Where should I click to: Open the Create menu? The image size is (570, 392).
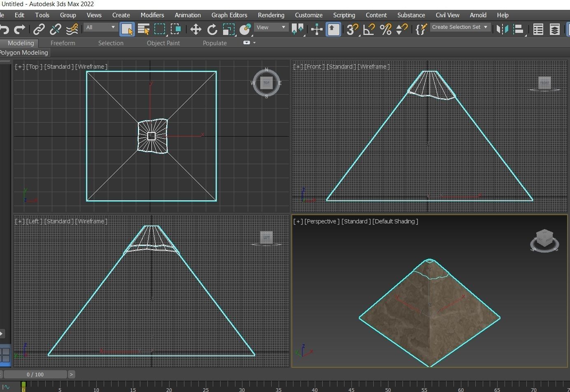coord(121,15)
